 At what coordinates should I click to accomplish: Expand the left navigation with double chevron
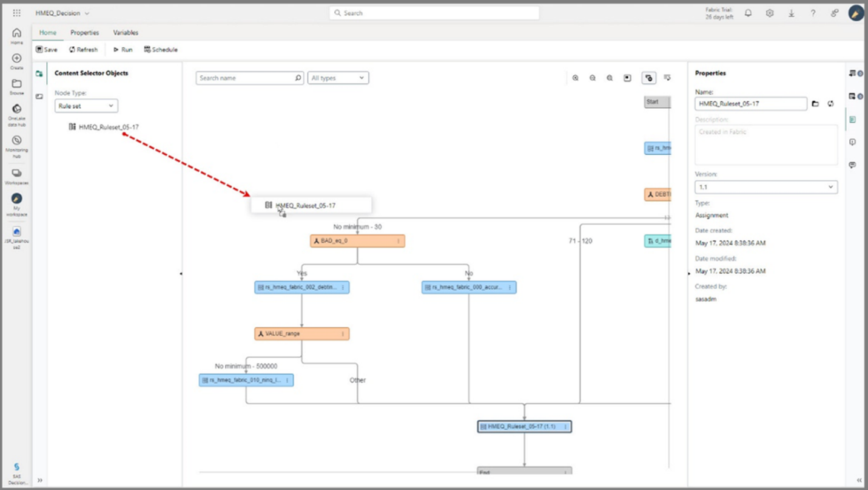click(x=40, y=480)
